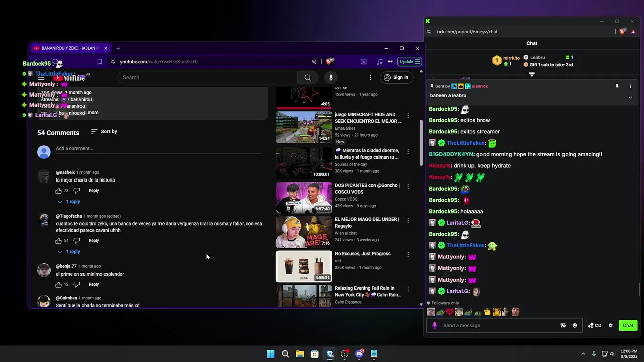Reply to @Tiagofacha comment
The width and height of the screenshot is (644, 362).
tap(94, 241)
